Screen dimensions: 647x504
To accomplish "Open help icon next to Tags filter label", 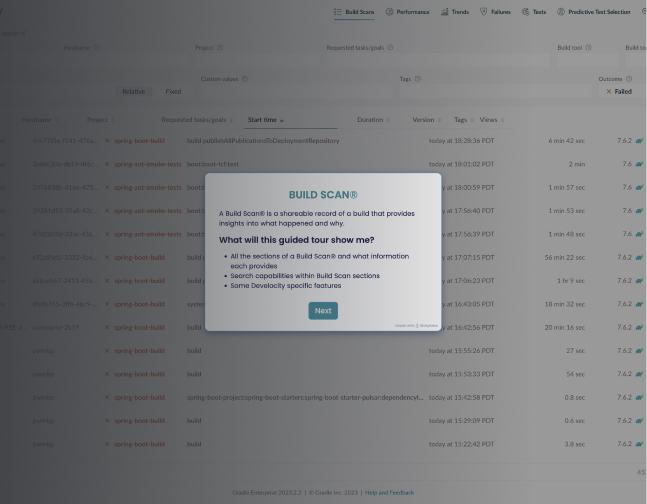I will (418, 78).
